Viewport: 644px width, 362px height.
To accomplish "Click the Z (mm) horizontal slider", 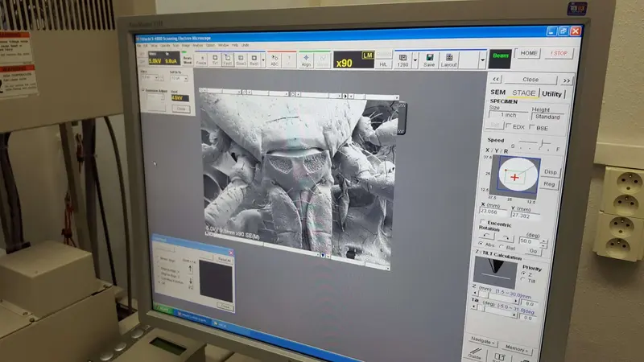I will pyautogui.click(x=495, y=296).
